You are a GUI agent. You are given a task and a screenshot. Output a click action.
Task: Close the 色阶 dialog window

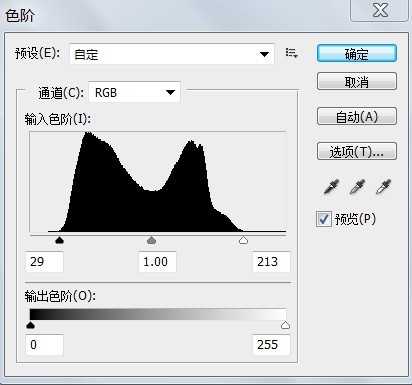[x=379, y=10]
